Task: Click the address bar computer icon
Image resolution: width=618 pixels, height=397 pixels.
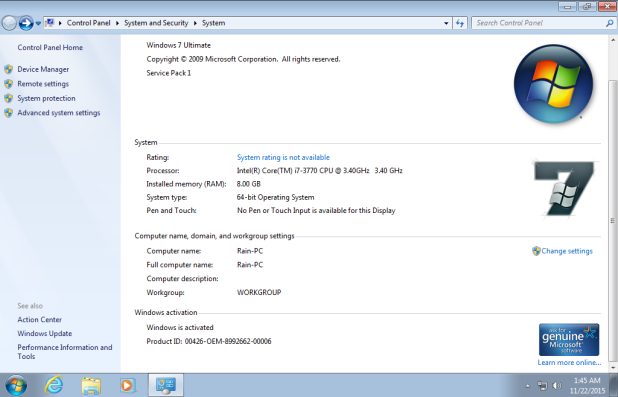Action: 50,23
